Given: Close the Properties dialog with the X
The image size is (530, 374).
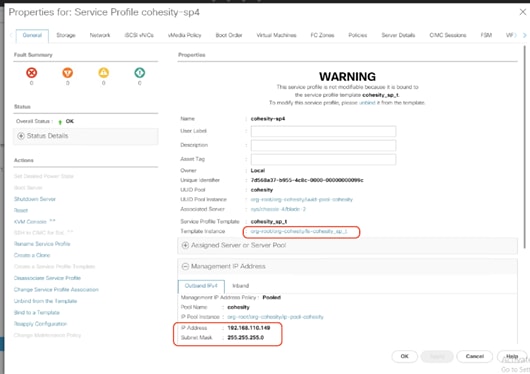Looking at the screenshot, I should (x=523, y=12).
